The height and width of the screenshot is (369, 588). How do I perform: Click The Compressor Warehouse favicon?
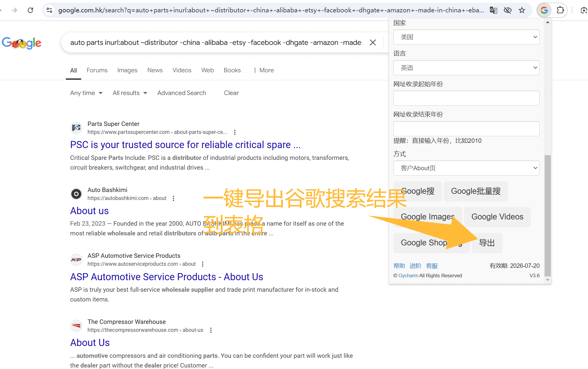[76, 326]
